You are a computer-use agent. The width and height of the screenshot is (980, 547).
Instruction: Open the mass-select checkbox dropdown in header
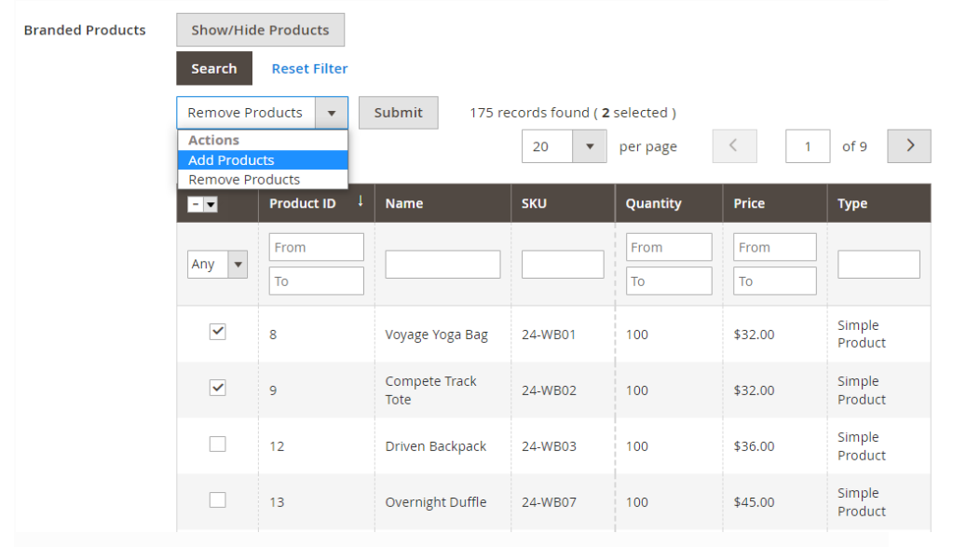click(x=211, y=205)
